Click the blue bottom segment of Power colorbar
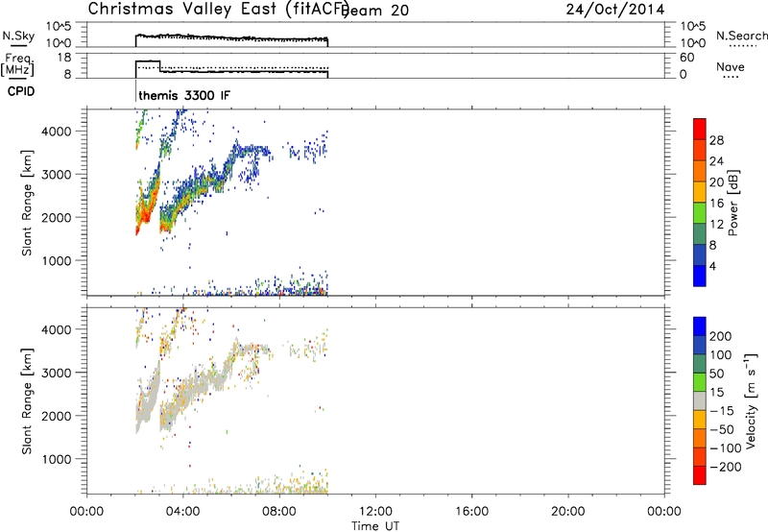 coord(700,276)
